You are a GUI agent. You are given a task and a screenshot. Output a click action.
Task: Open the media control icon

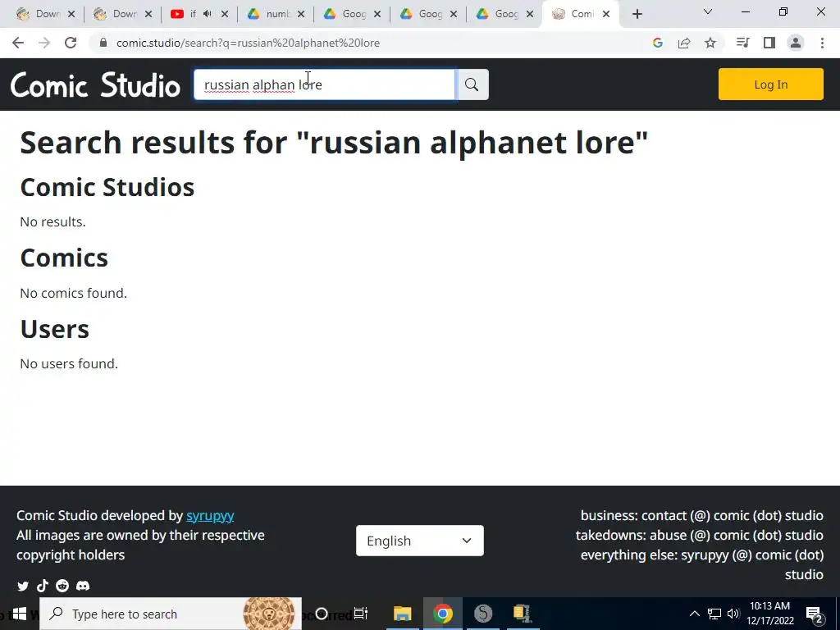742,43
